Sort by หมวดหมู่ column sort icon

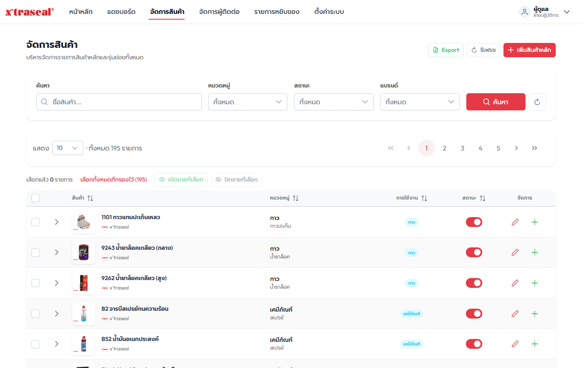coord(296,198)
